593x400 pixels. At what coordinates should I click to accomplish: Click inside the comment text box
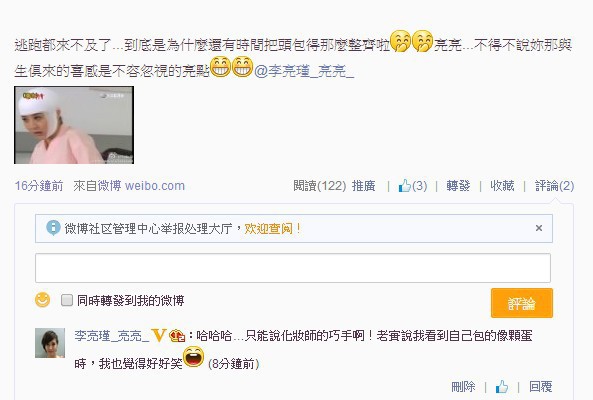[x=293, y=268]
